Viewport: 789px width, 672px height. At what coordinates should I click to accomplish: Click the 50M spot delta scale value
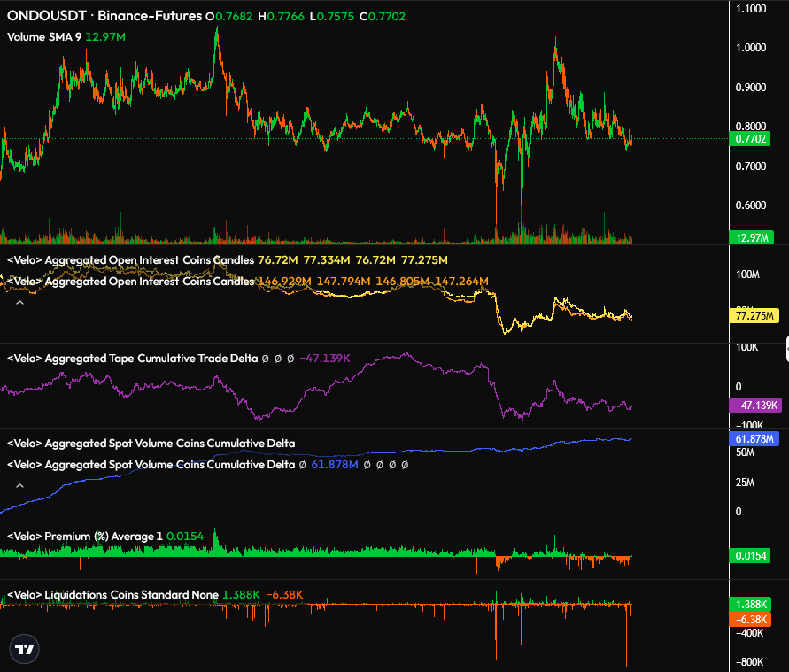745,452
